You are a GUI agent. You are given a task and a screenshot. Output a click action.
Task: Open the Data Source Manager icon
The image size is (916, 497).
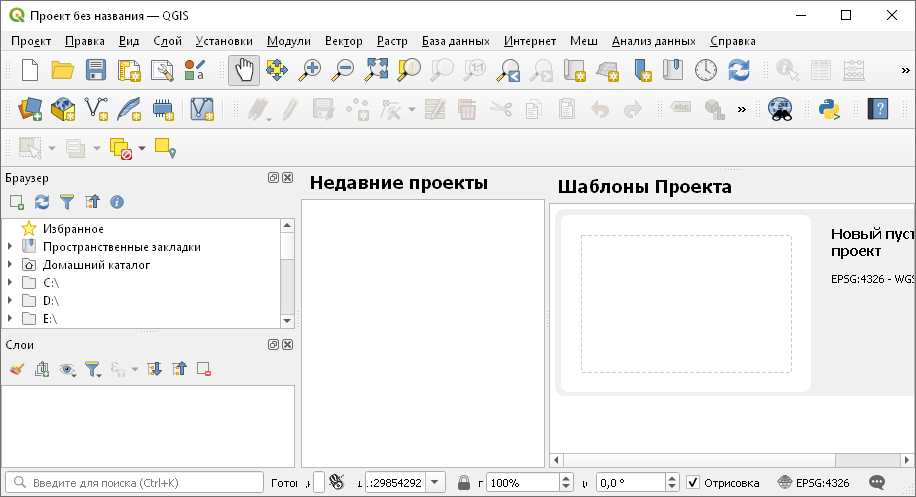pos(30,109)
